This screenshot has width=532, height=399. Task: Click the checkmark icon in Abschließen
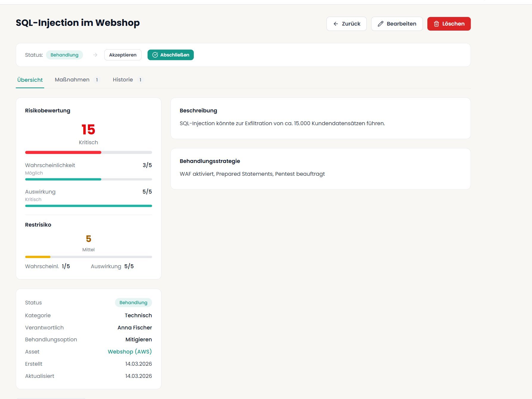tap(155, 55)
